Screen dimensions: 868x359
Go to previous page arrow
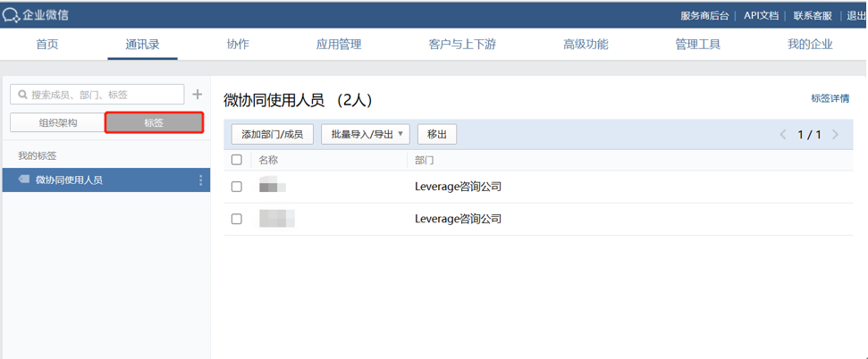783,135
